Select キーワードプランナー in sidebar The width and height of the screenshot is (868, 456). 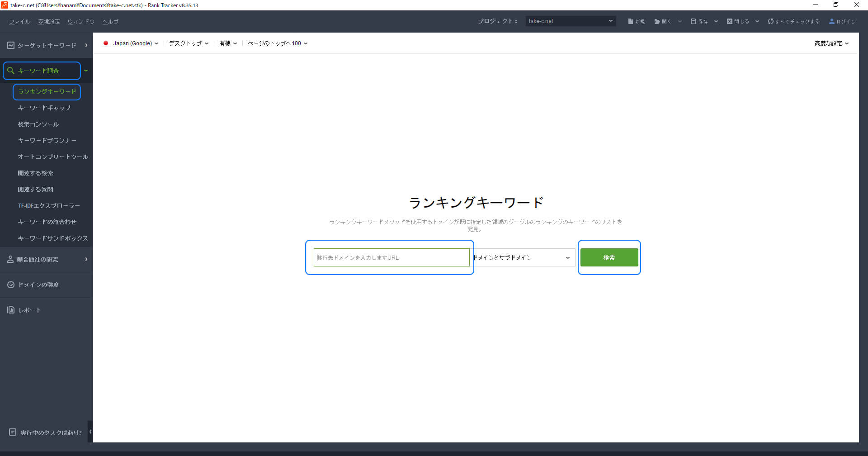(47, 140)
